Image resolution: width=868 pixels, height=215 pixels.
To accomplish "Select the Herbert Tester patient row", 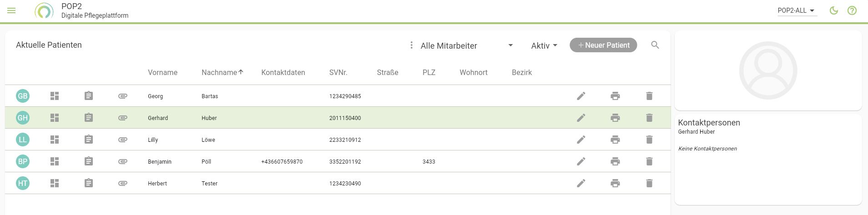I will click(x=338, y=183).
